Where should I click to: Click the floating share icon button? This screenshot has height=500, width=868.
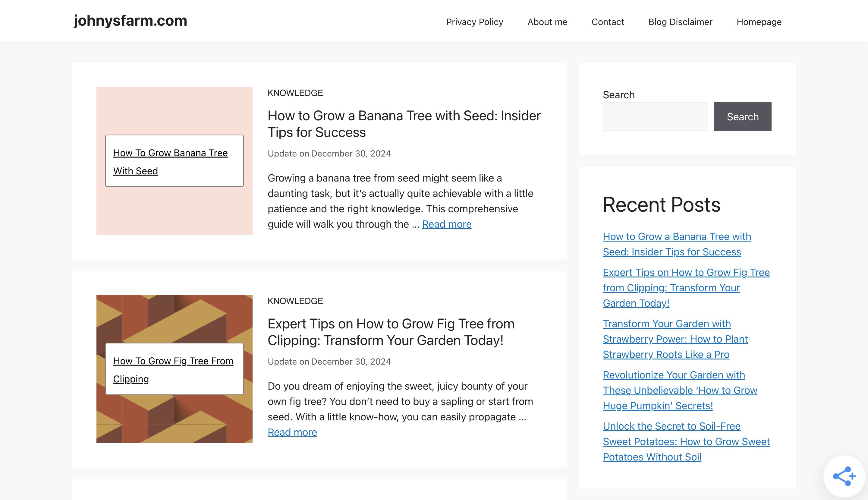(x=844, y=476)
